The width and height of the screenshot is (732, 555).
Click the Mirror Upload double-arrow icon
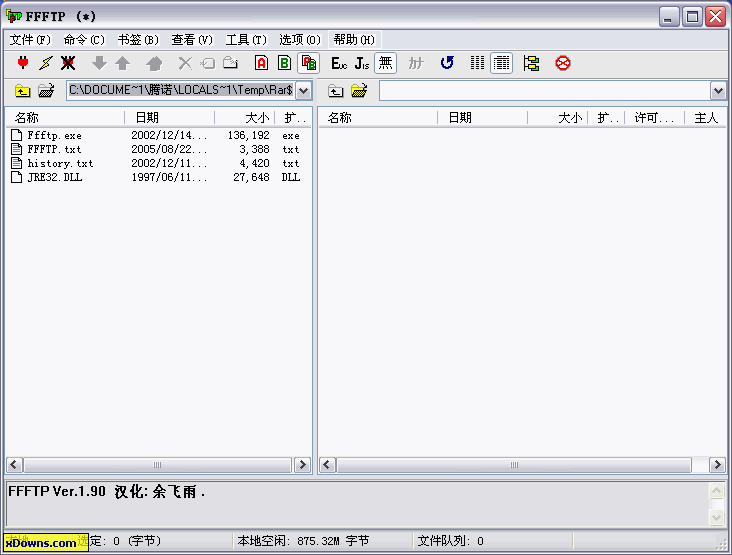pyautogui.click(x=154, y=63)
